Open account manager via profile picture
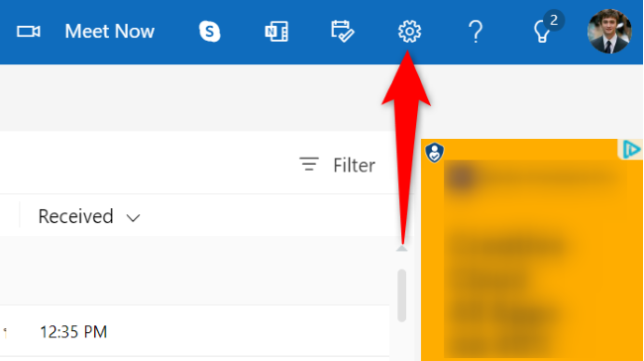Viewport: 644px width, 361px height. point(609,32)
